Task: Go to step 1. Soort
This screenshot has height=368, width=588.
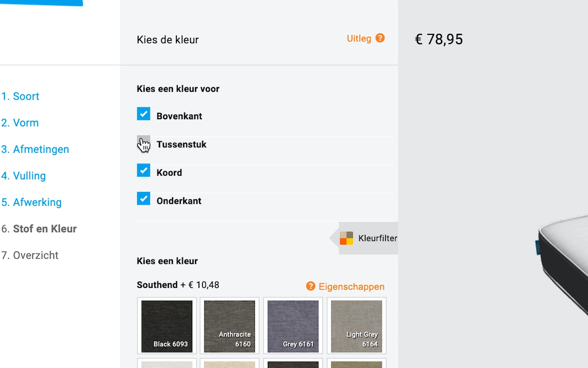Action: (20, 96)
